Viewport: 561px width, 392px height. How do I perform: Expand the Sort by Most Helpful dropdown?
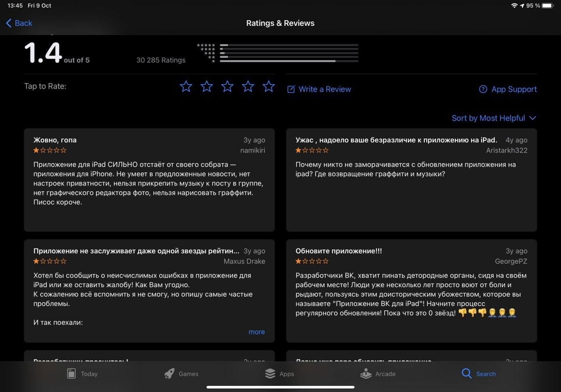coord(494,118)
